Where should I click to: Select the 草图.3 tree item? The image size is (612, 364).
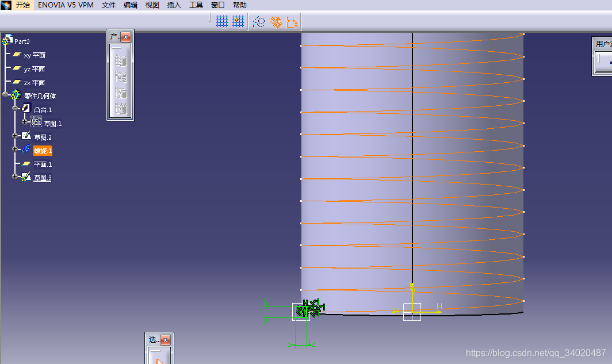click(43, 178)
